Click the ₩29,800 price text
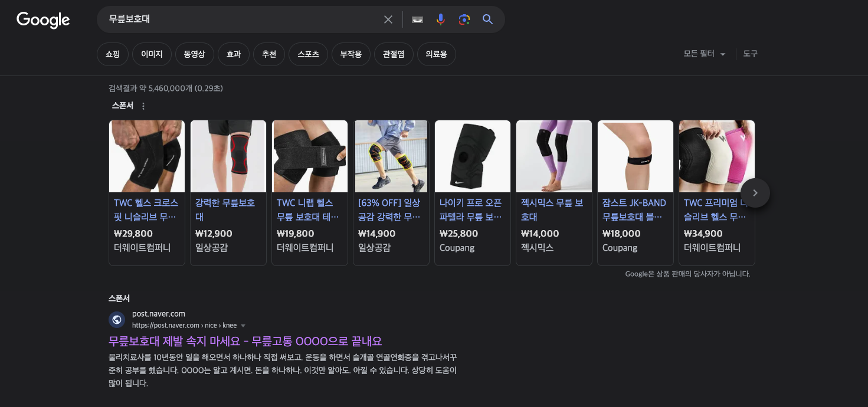The height and width of the screenshot is (407, 868). tap(133, 234)
